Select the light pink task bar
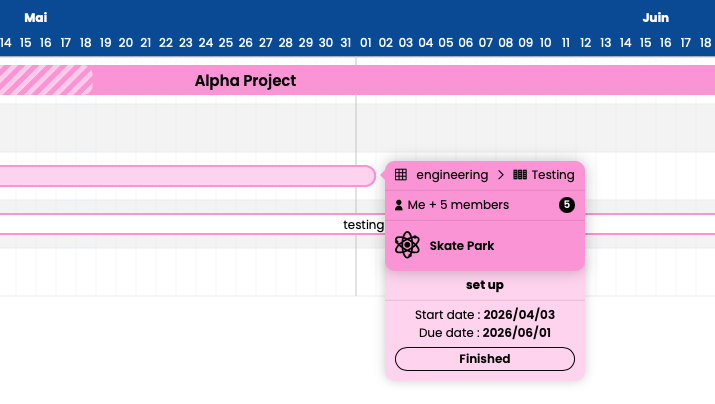Screen dimensions: 715x404 click(187, 176)
